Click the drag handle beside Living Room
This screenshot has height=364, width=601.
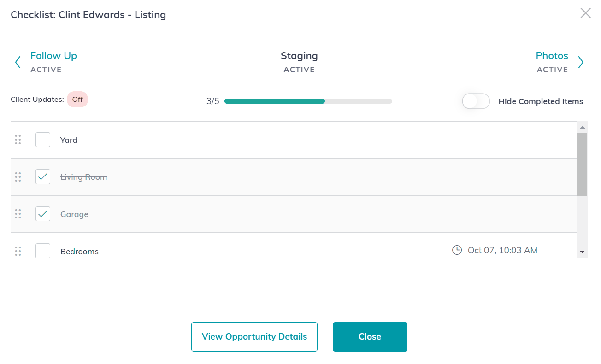(18, 176)
